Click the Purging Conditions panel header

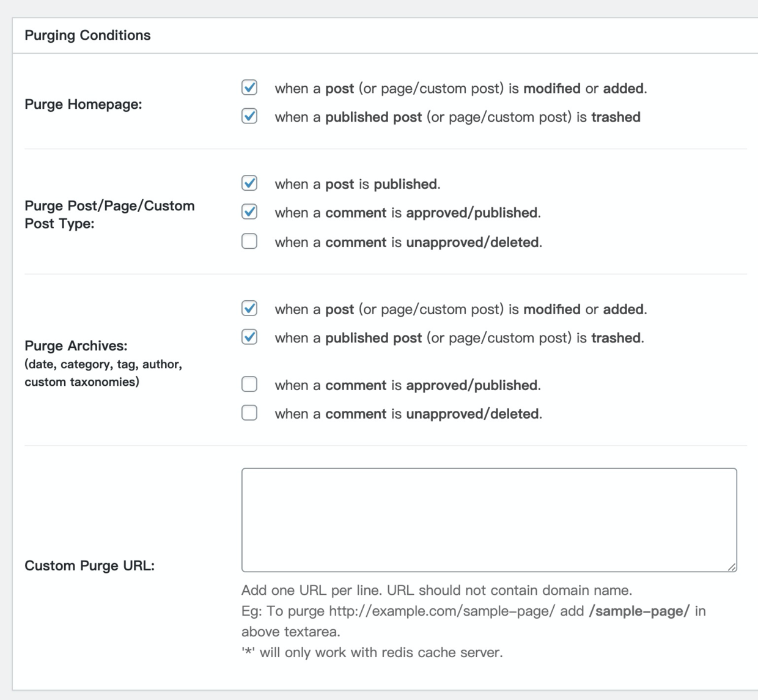[87, 35]
